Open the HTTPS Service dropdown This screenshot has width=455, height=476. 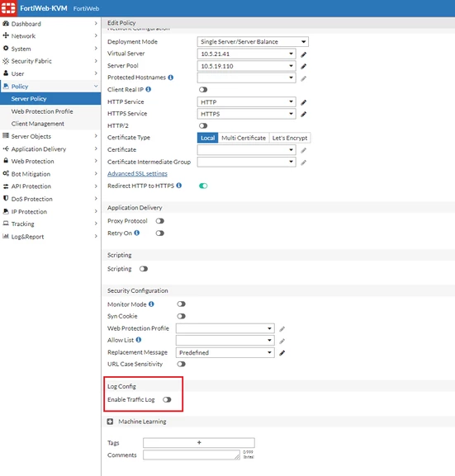[x=247, y=114]
